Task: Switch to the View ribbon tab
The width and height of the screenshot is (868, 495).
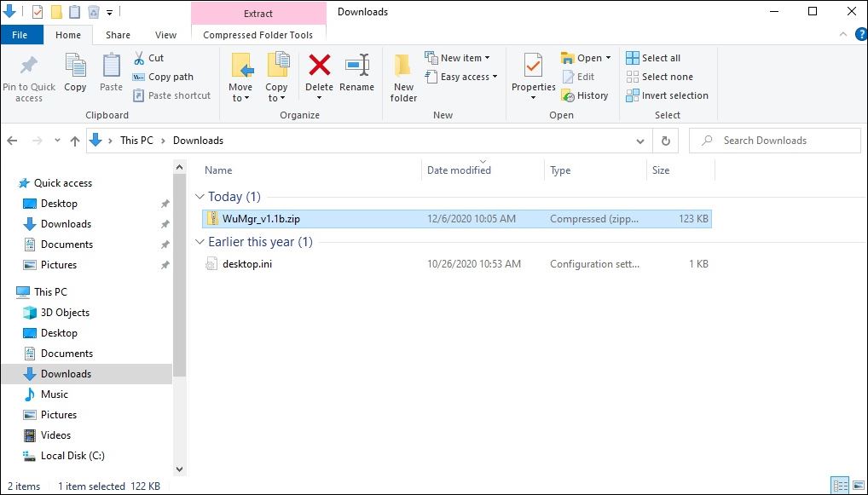Action: (165, 35)
